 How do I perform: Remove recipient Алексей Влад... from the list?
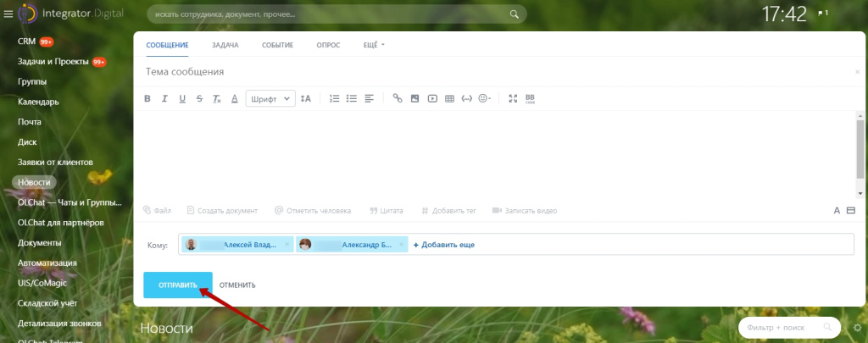287,245
